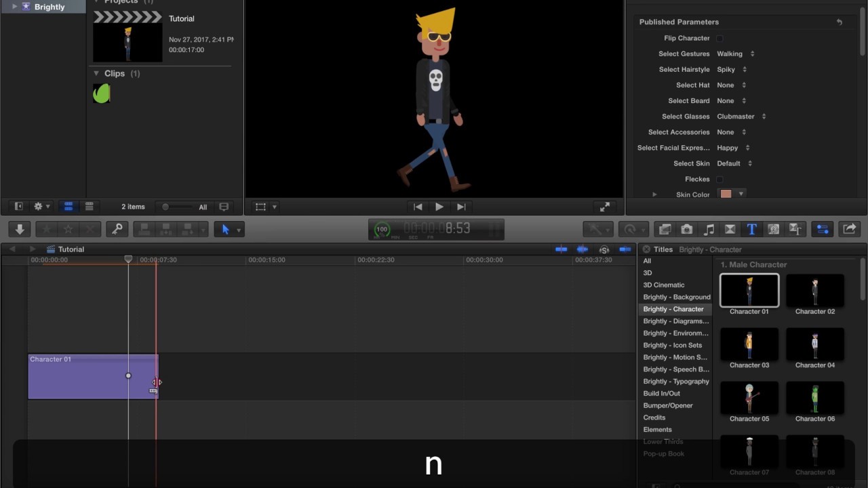Open the Select Hat dropdown
The height and width of the screenshot is (488, 868).
[732, 85]
